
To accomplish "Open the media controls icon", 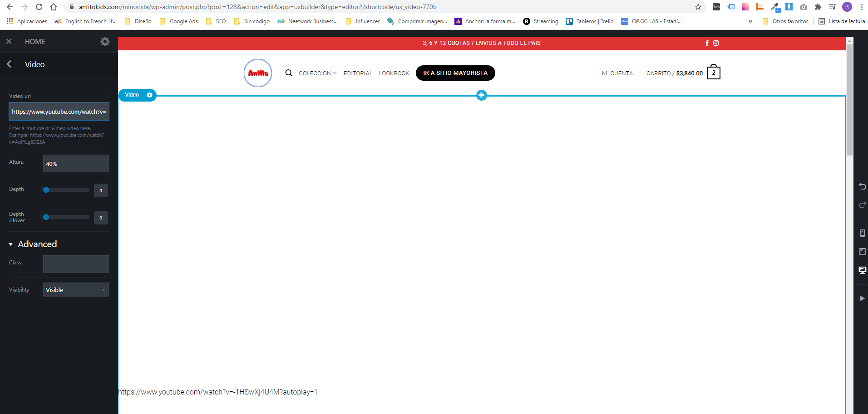I will pos(832,7).
